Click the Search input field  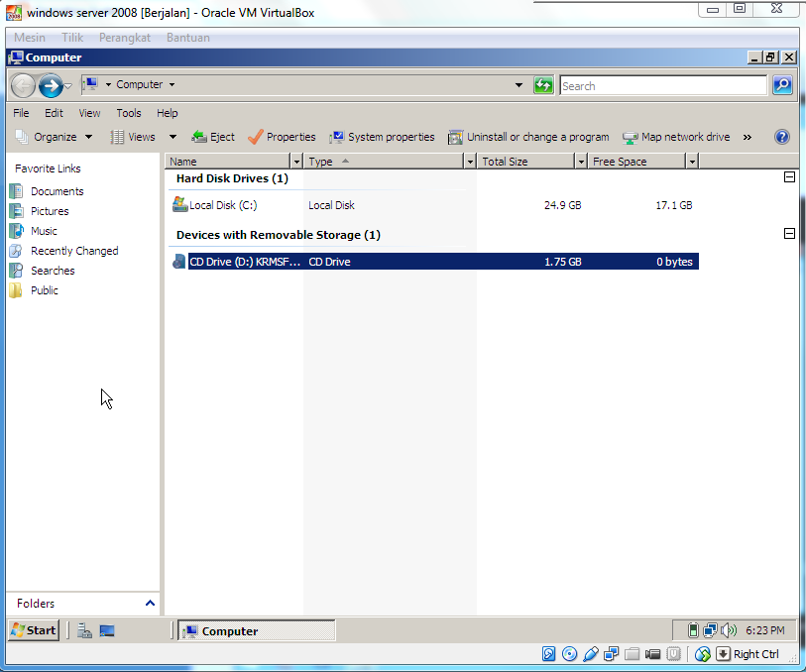click(x=663, y=85)
